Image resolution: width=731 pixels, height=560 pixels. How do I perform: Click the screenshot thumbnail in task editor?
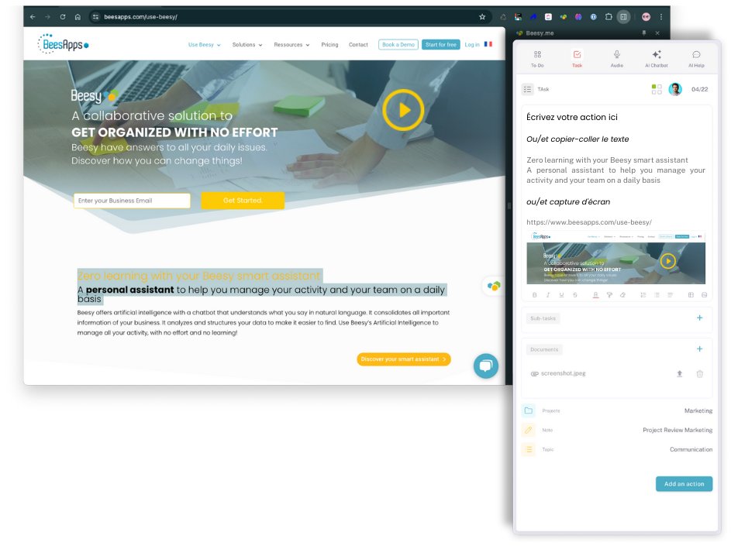click(x=615, y=258)
